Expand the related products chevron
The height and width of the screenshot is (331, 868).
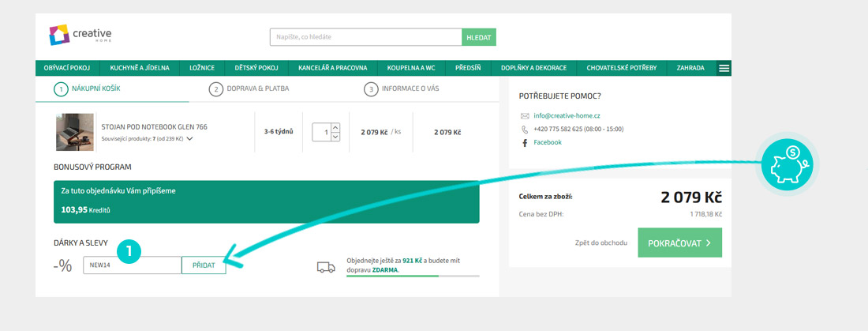coord(190,140)
